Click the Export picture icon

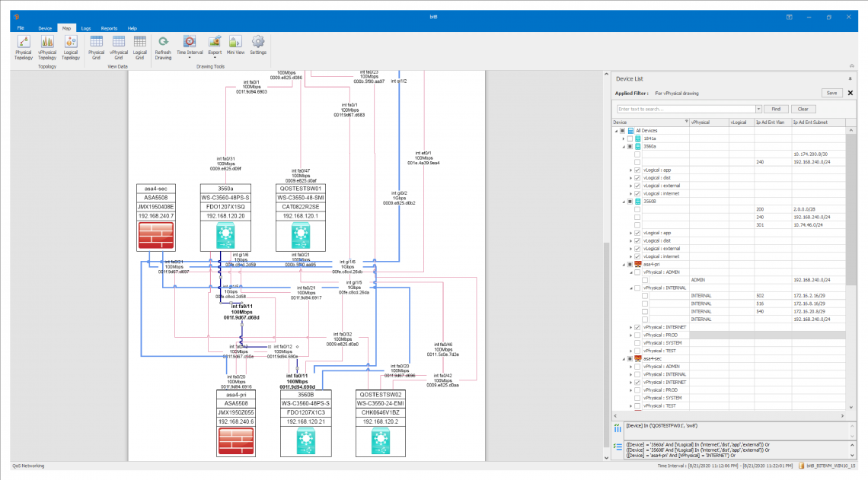coord(215,42)
